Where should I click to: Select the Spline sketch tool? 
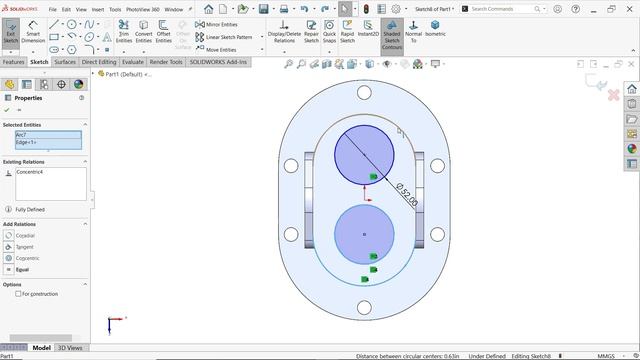pyautogui.click(x=89, y=24)
